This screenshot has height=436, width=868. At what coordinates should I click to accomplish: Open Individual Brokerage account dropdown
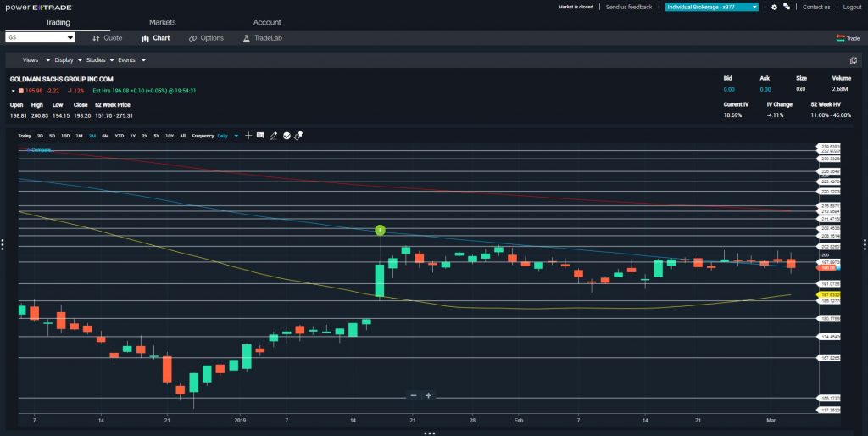pos(712,7)
